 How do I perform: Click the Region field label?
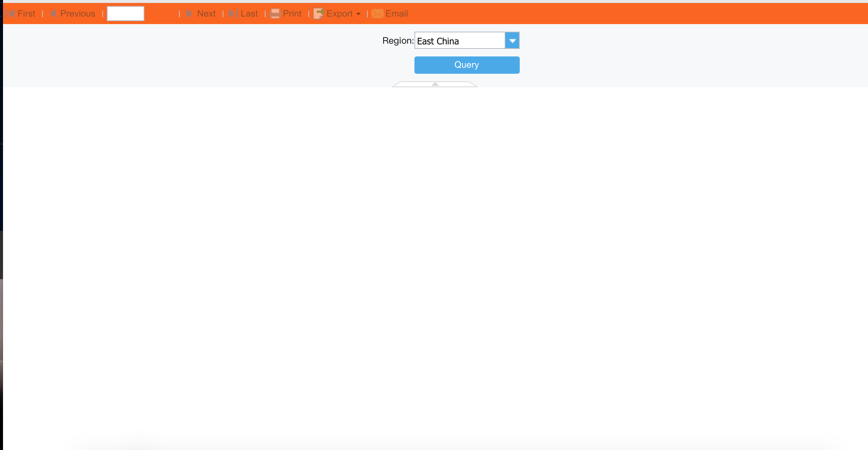397,41
